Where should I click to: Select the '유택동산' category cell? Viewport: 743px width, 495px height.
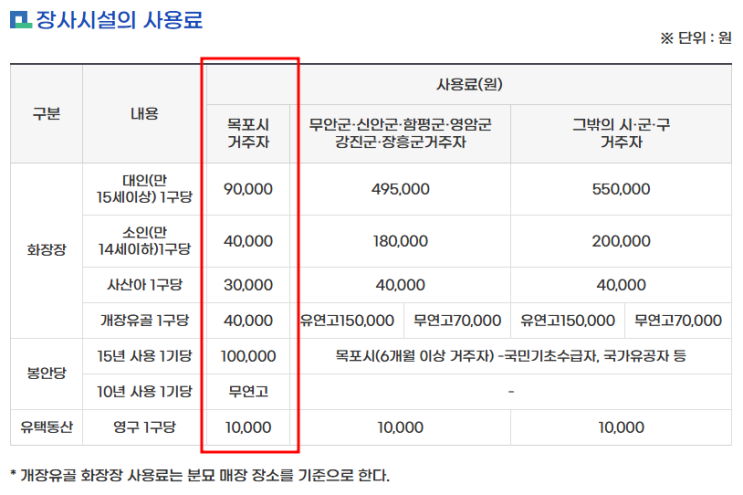(46, 427)
